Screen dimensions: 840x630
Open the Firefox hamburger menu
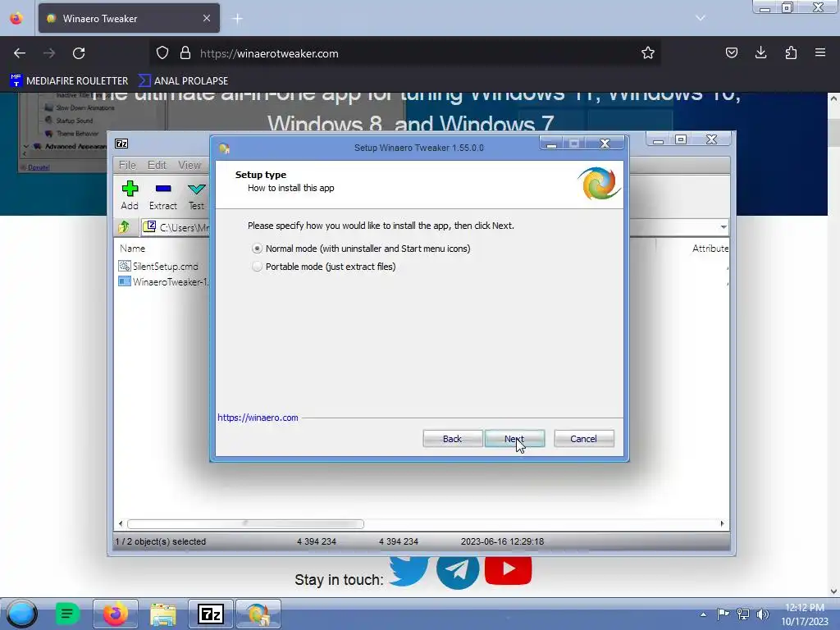[x=820, y=53]
